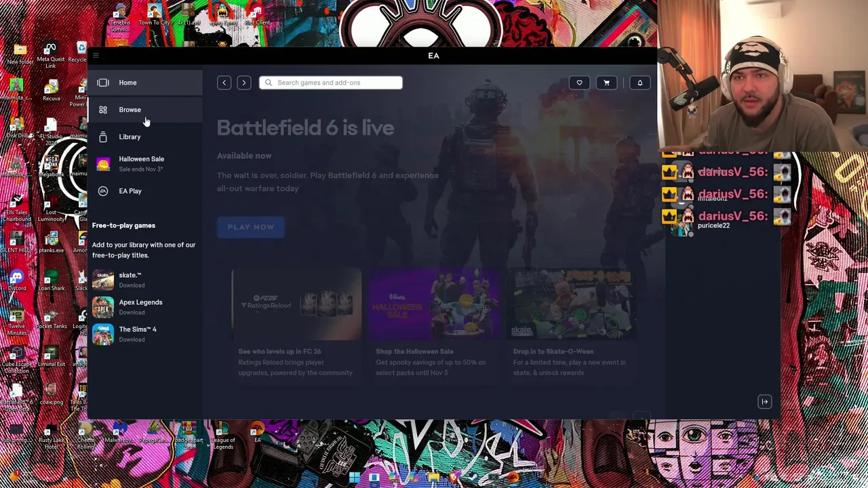Open the Discord desktop shortcut

point(17,281)
